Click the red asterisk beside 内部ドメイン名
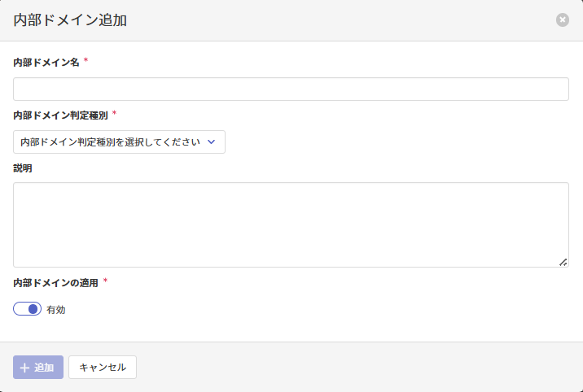Image resolution: width=583 pixels, height=392 pixels. coord(86,61)
